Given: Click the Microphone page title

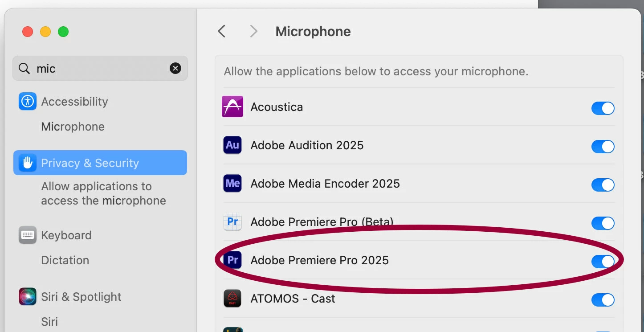Looking at the screenshot, I should [x=313, y=31].
